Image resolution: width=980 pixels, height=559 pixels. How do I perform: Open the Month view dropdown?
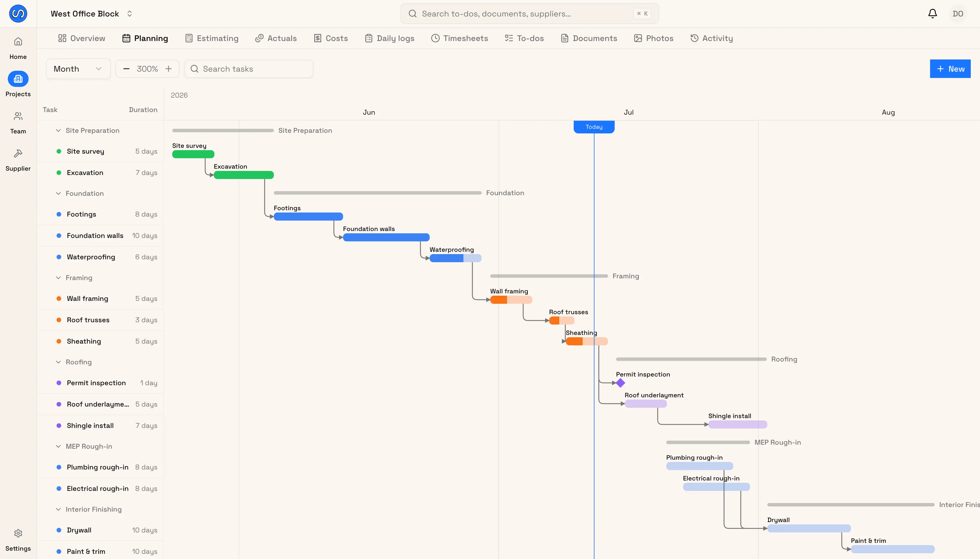coord(78,69)
